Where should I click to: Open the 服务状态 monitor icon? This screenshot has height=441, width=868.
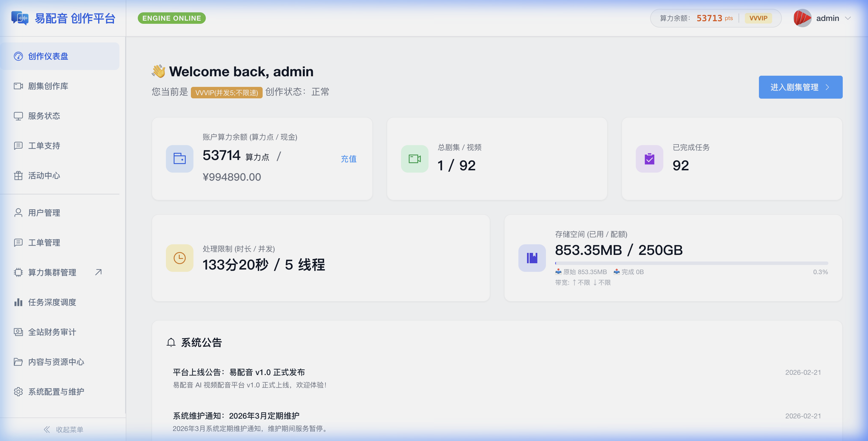tap(19, 116)
